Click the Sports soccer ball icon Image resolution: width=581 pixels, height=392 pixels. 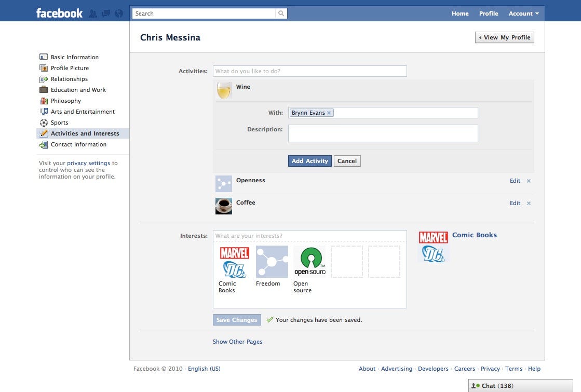44,123
